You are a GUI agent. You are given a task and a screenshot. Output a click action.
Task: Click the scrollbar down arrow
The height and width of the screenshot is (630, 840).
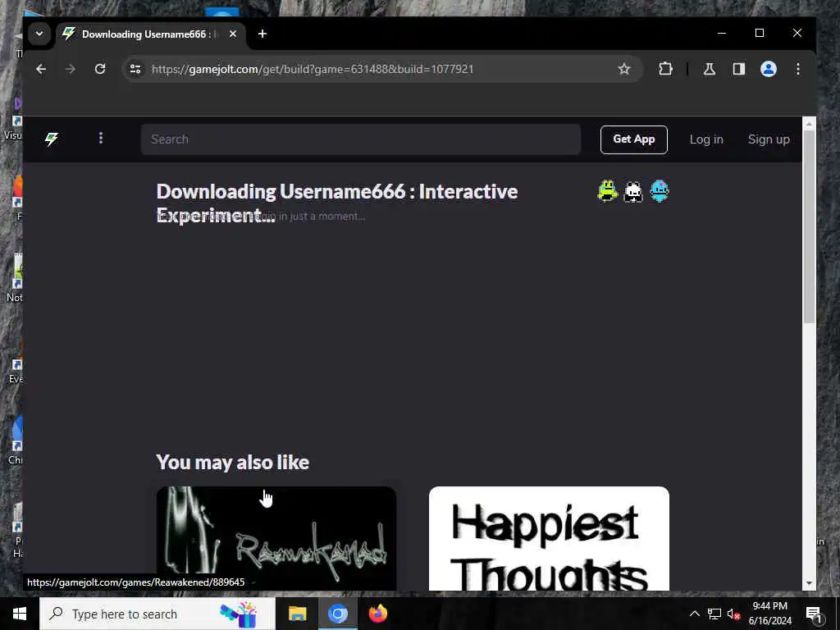[x=809, y=583]
